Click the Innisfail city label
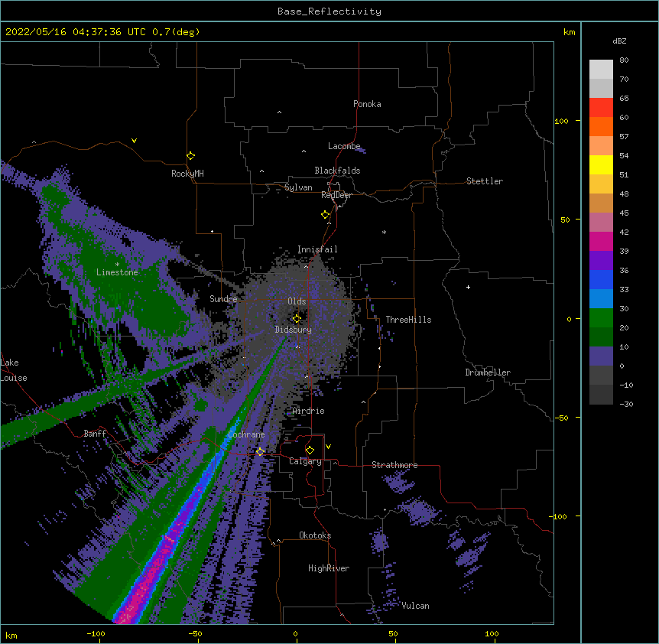 (x=317, y=249)
